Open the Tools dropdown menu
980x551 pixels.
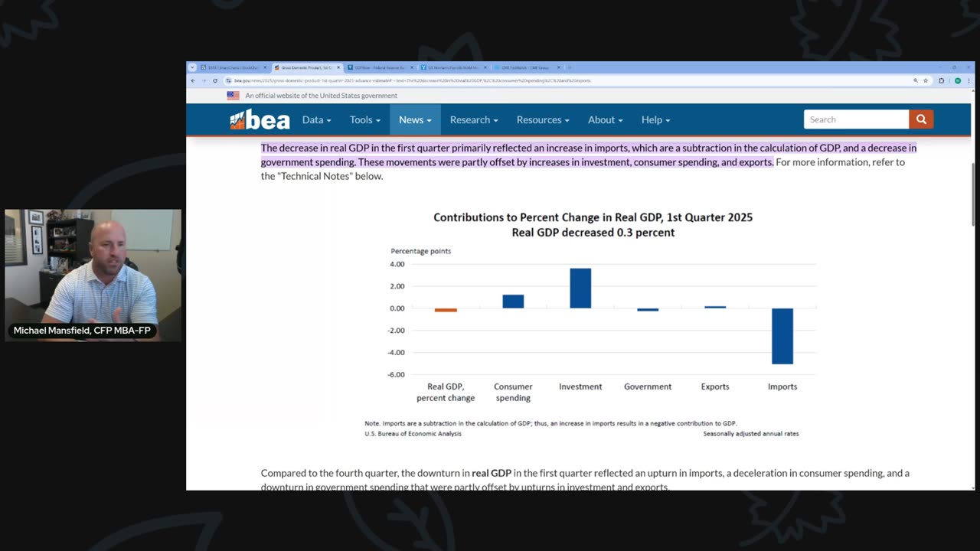(364, 120)
